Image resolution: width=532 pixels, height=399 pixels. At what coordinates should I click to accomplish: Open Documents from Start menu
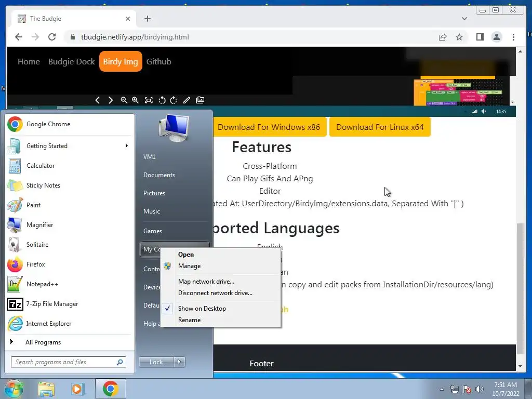point(175,175)
